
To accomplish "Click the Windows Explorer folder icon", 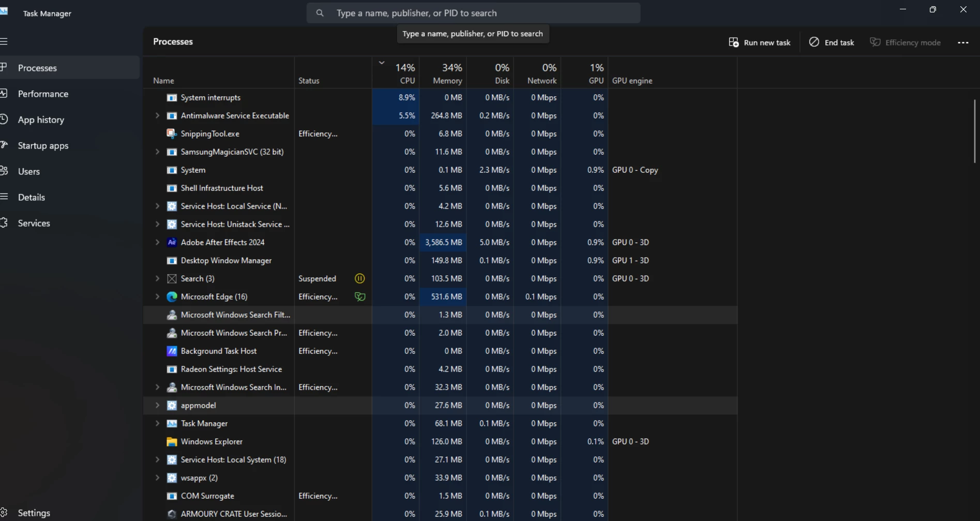I will pos(172,441).
